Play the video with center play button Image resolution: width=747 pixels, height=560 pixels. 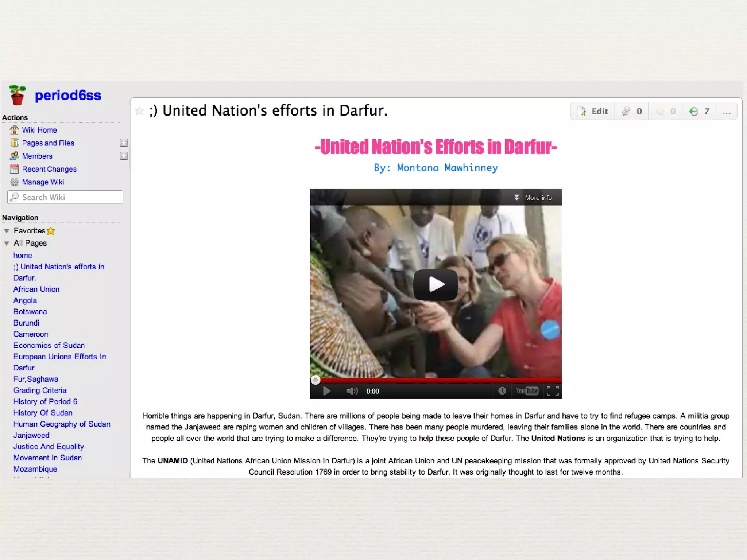coord(435,284)
